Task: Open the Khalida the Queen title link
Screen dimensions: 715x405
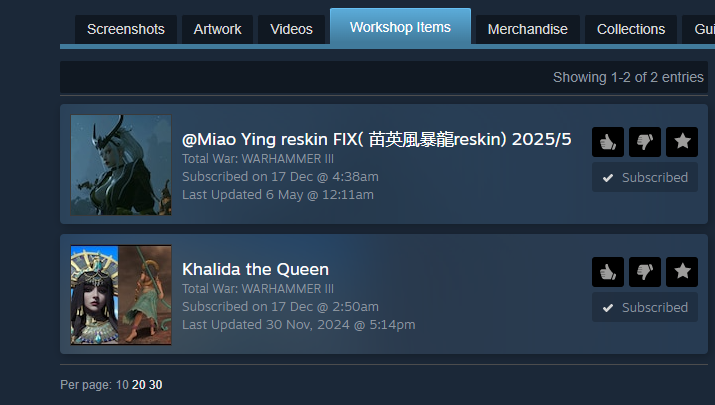Action: pos(255,269)
